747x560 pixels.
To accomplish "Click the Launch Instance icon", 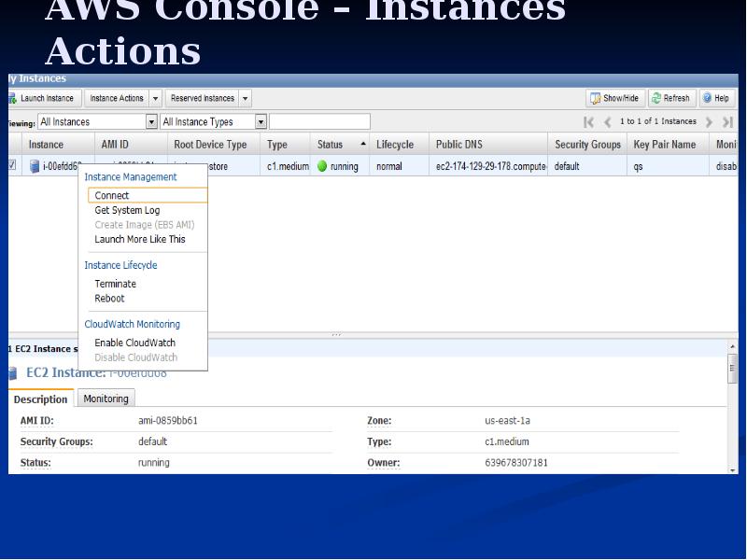I will (11, 98).
